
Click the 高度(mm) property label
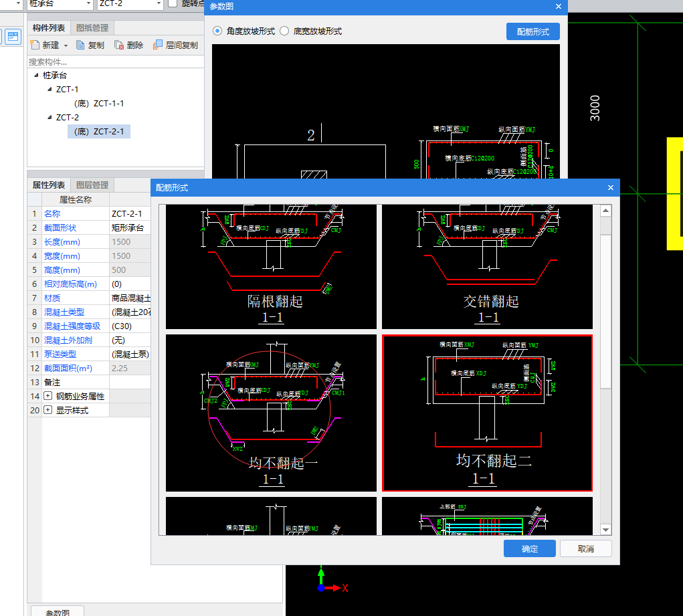click(62, 270)
